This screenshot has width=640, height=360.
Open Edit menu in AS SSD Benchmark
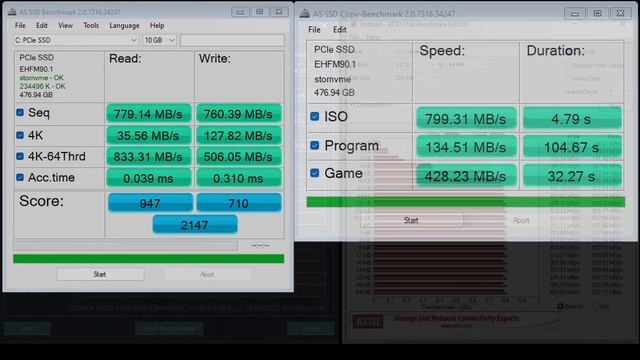pos(42,25)
